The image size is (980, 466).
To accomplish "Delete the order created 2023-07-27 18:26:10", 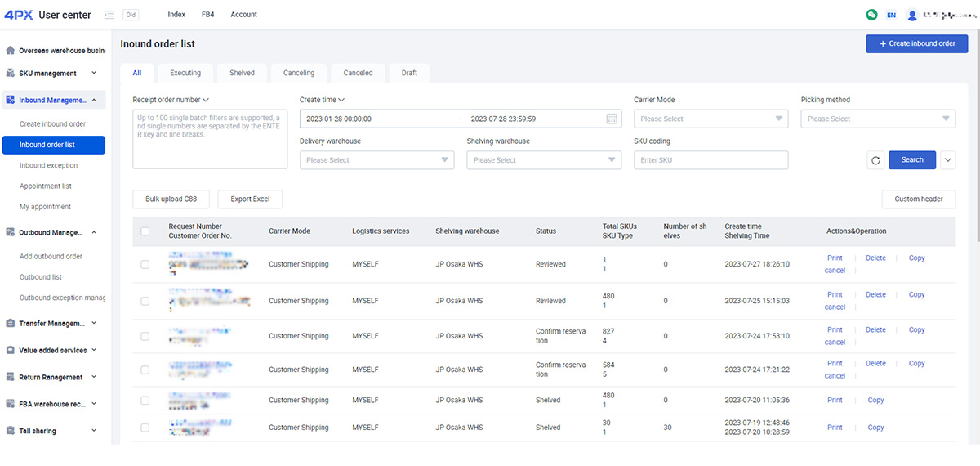I will click(x=875, y=258).
